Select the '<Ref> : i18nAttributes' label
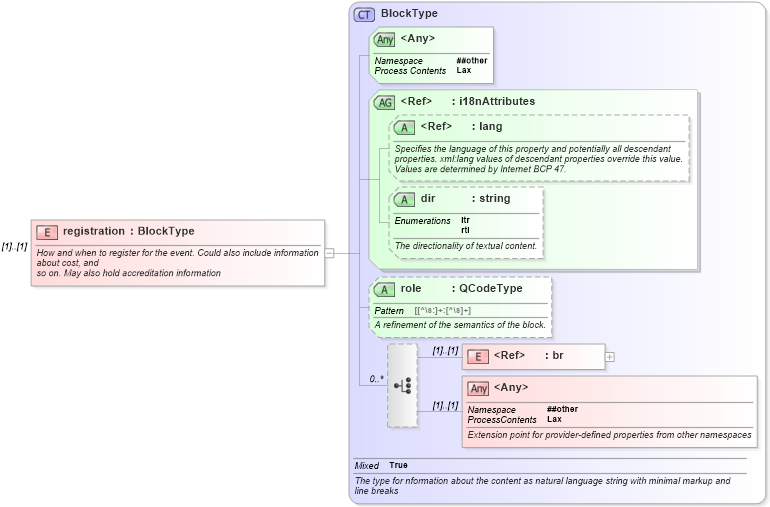The height and width of the screenshot is (507, 770). pyautogui.click(x=468, y=101)
